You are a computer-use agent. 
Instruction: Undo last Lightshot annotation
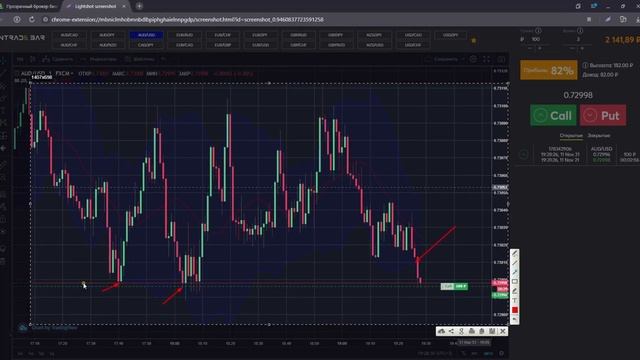click(x=515, y=320)
